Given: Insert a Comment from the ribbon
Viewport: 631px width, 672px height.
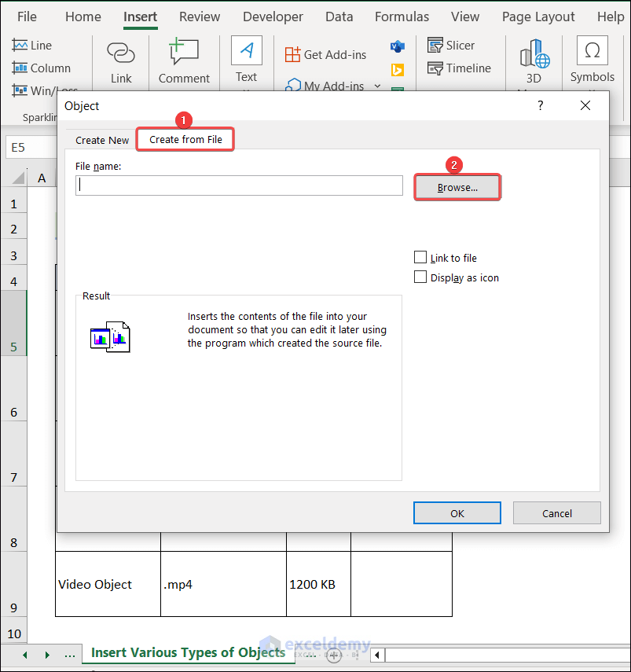Looking at the screenshot, I should [184, 53].
